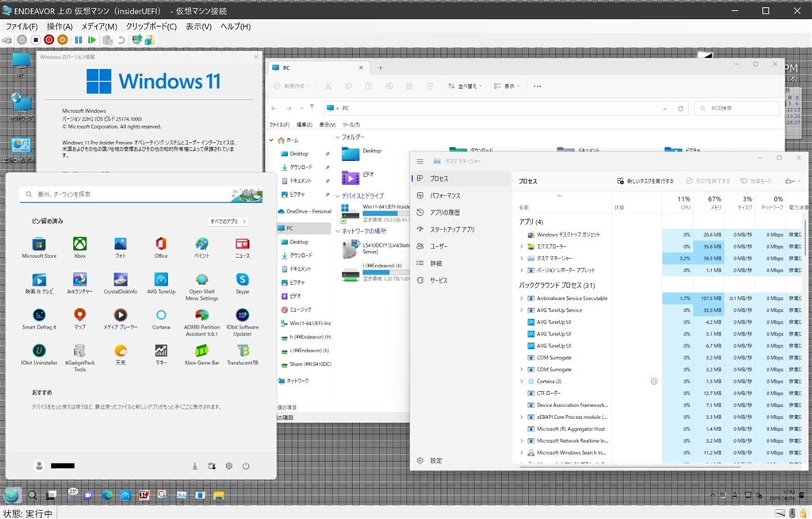The image size is (812, 519).
Task: Click the Start menu power icon
Action: [x=246, y=466]
